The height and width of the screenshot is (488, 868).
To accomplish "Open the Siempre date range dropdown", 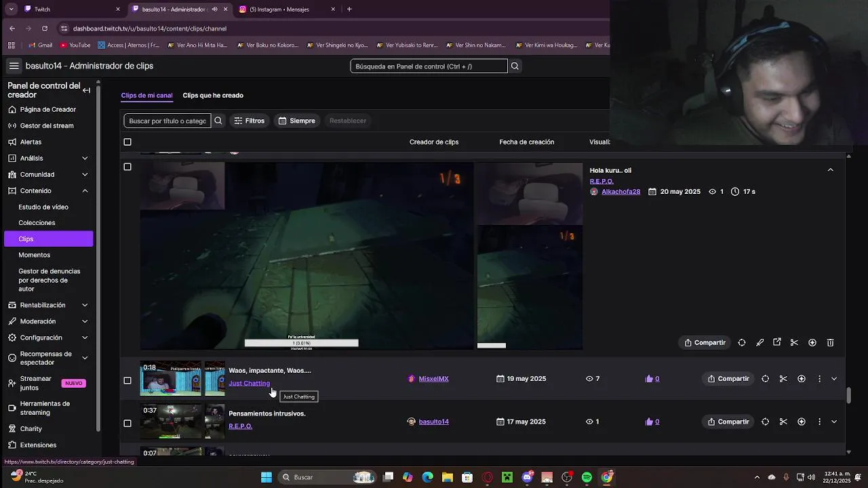I will tap(297, 121).
